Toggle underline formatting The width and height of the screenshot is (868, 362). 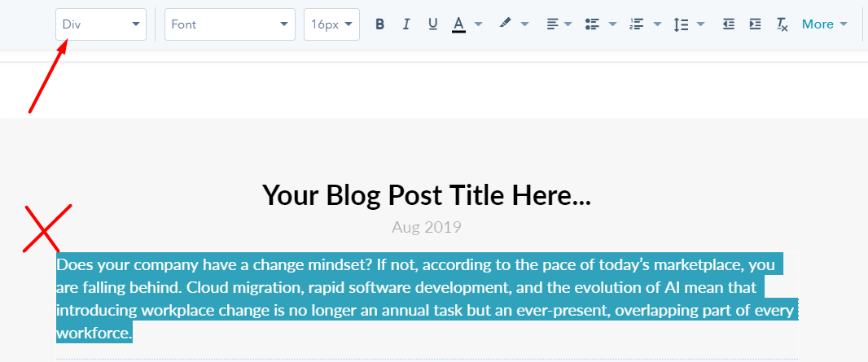click(432, 24)
